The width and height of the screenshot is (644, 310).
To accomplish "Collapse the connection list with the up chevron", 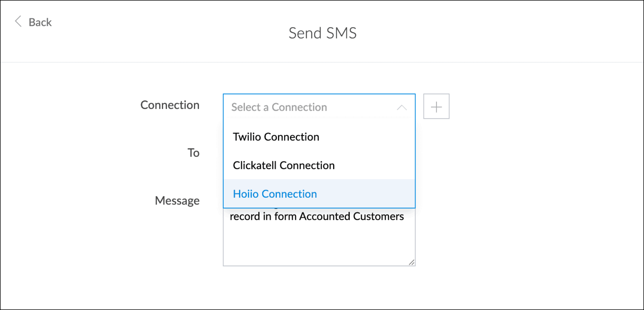I will coord(402,107).
